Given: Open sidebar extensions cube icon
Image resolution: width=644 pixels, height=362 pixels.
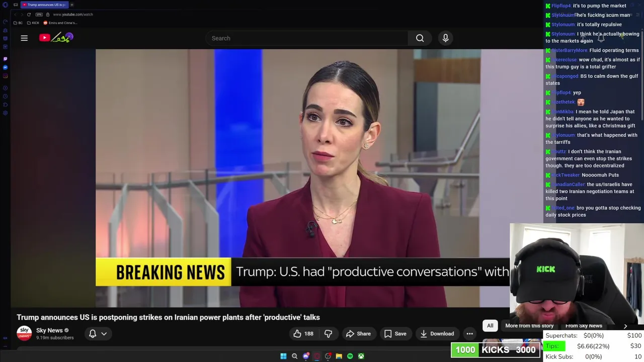Looking at the screenshot, I should 5,104.
